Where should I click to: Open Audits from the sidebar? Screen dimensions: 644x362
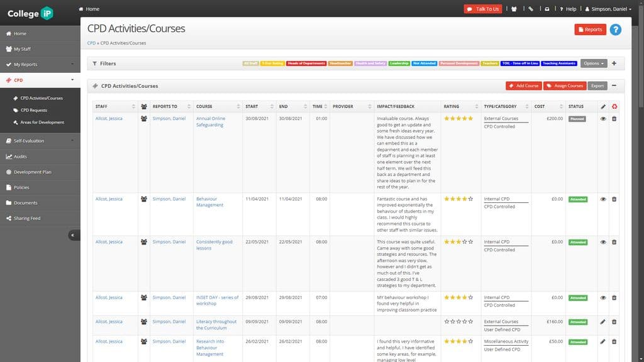pyautogui.click(x=20, y=156)
